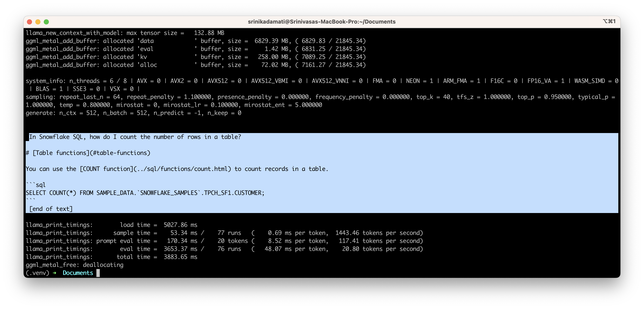
Task: Click the max tensor size 132.88 MB line
Action: pyautogui.click(x=125, y=33)
